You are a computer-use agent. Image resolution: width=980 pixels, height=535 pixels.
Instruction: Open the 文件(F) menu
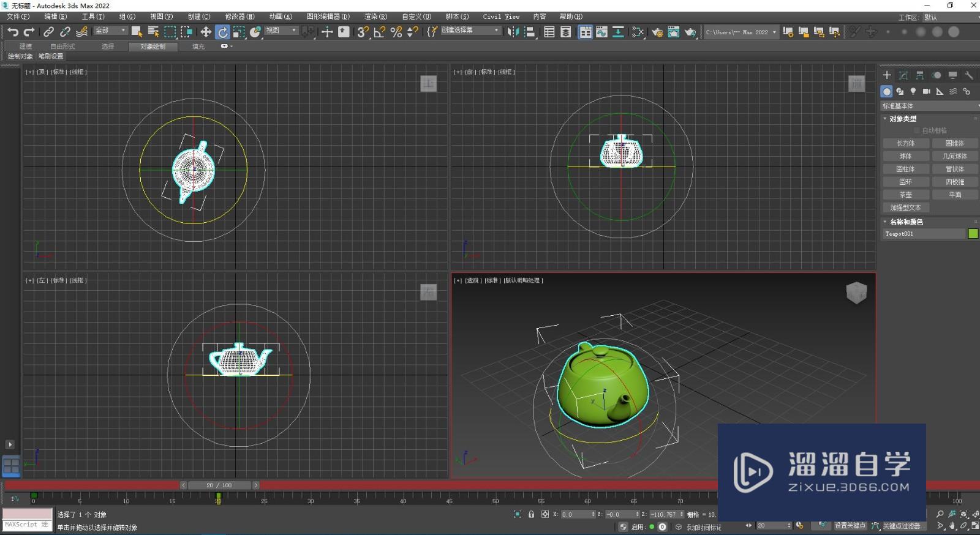(18, 17)
